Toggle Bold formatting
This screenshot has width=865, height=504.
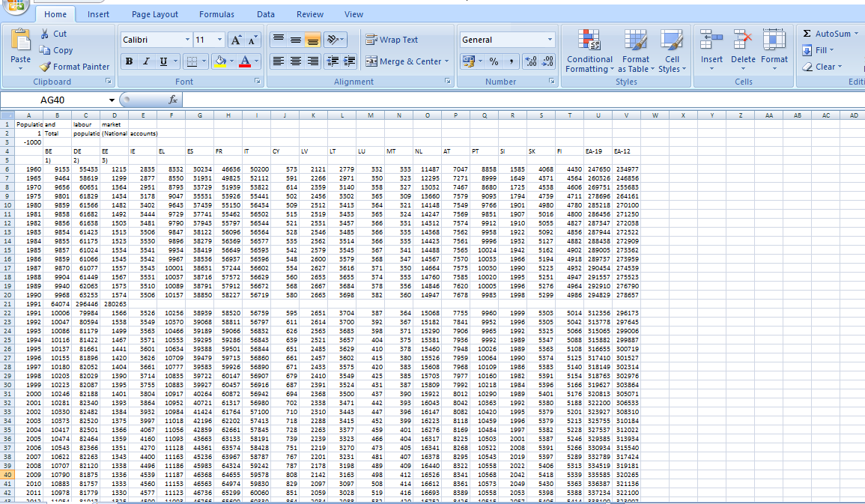[x=130, y=61]
